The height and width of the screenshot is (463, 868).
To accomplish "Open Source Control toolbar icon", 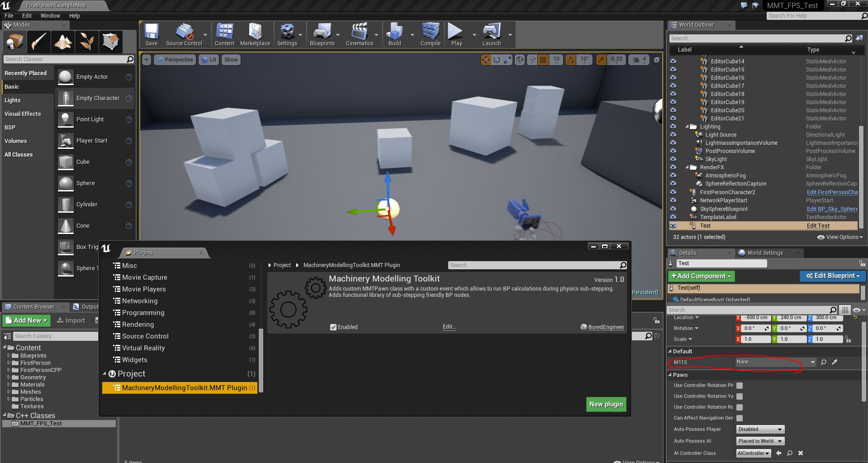I will click(x=184, y=34).
